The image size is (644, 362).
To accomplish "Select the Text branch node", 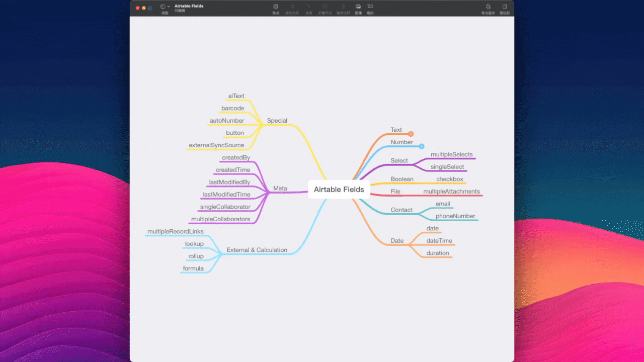I will click(x=396, y=130).
